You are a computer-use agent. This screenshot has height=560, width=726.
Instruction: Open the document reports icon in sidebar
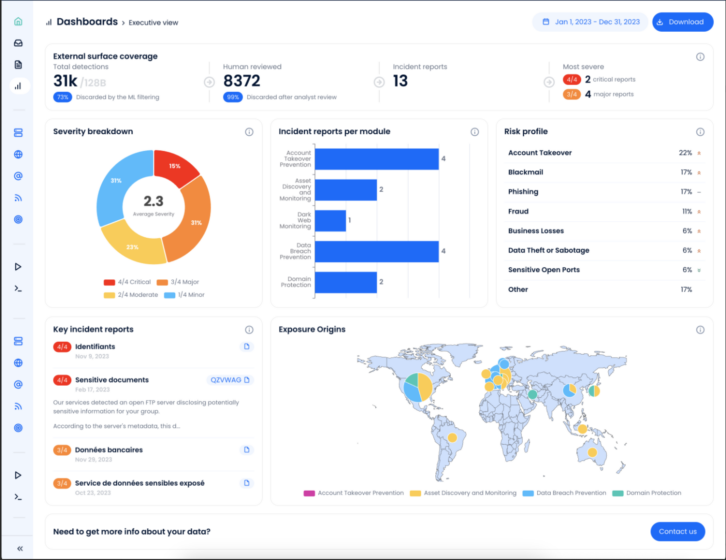tap(18, 64)
